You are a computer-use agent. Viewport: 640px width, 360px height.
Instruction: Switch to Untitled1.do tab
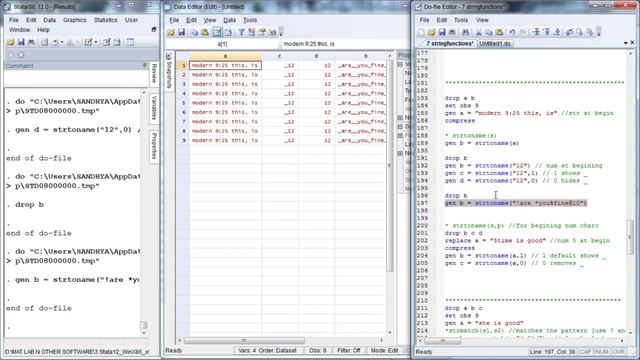pyautogui.click(x=495, y=43)
